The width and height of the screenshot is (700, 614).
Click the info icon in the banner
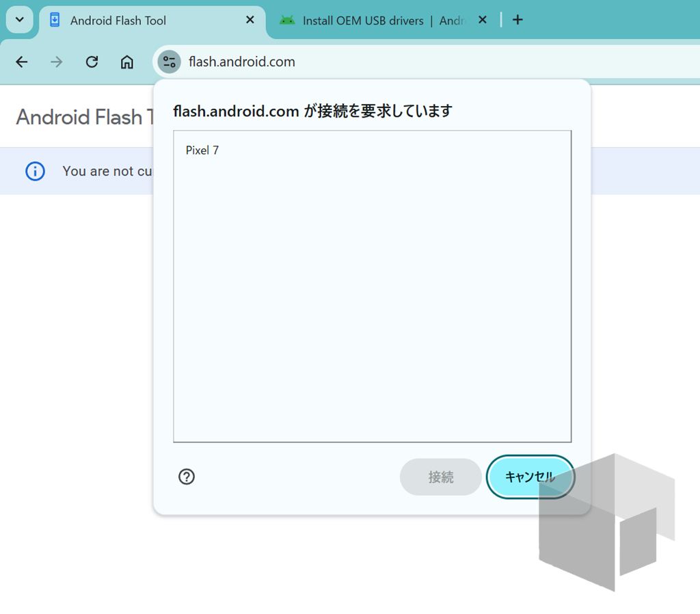click(x=36, y=171)
